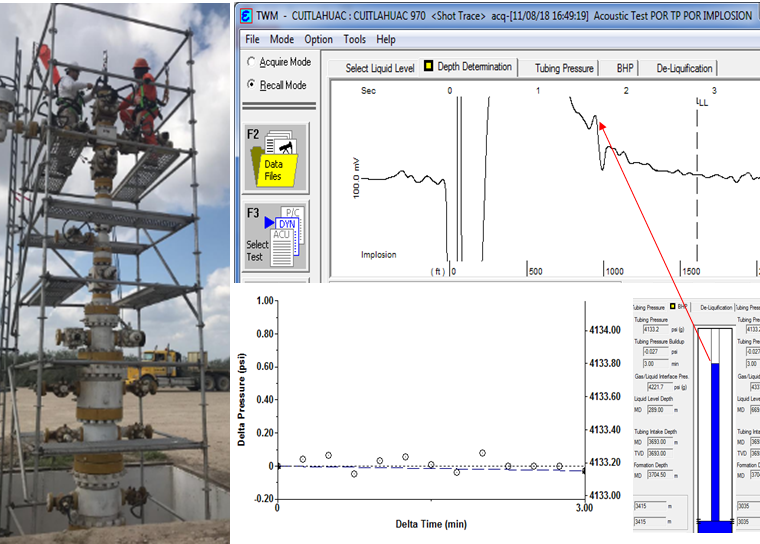The height and width of the screenshot is (544, 760).
Task: Open the Mode menu
Action: tap(282, 39)
